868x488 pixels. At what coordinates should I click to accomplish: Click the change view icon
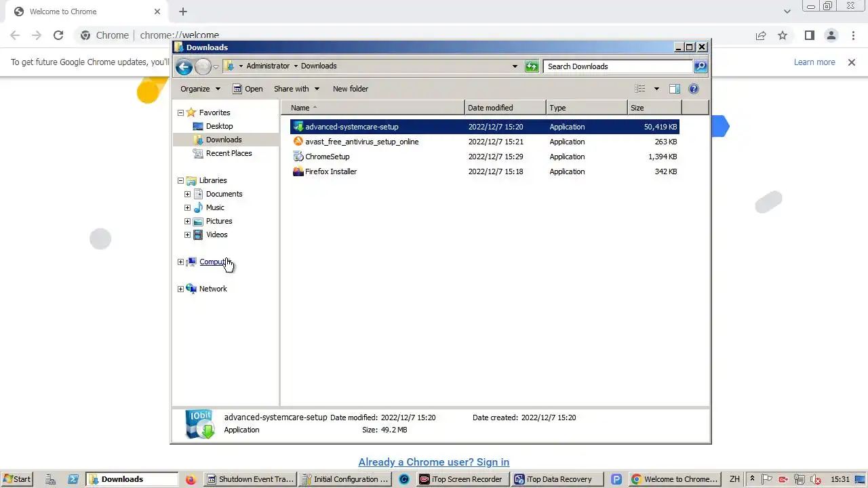pyautogui.click(x=639, y=89)
